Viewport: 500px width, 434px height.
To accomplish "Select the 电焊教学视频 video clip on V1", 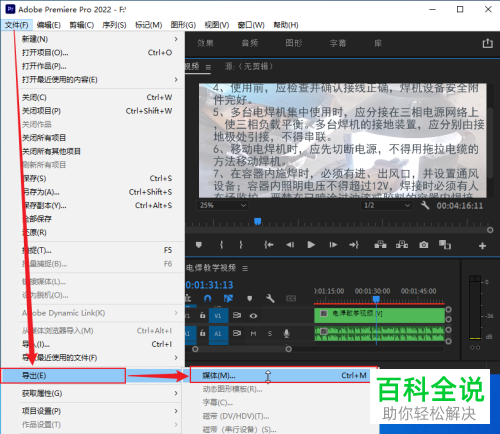I will 379,315.
